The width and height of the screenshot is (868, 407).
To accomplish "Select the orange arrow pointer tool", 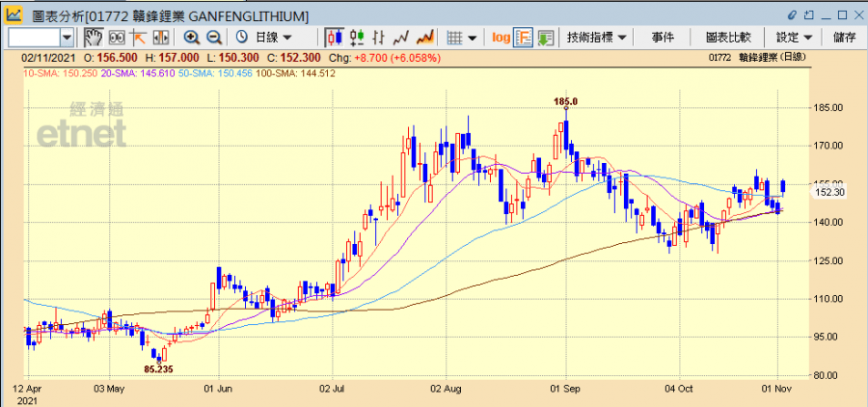I will [x=138, y=37].
